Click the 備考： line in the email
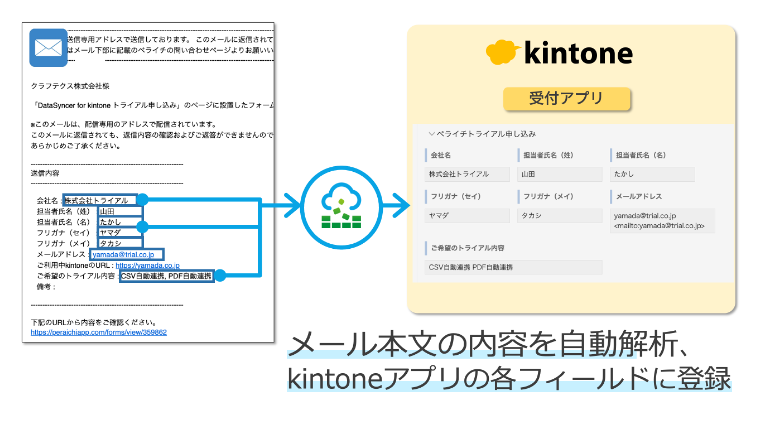 click(x=47, y=287)
